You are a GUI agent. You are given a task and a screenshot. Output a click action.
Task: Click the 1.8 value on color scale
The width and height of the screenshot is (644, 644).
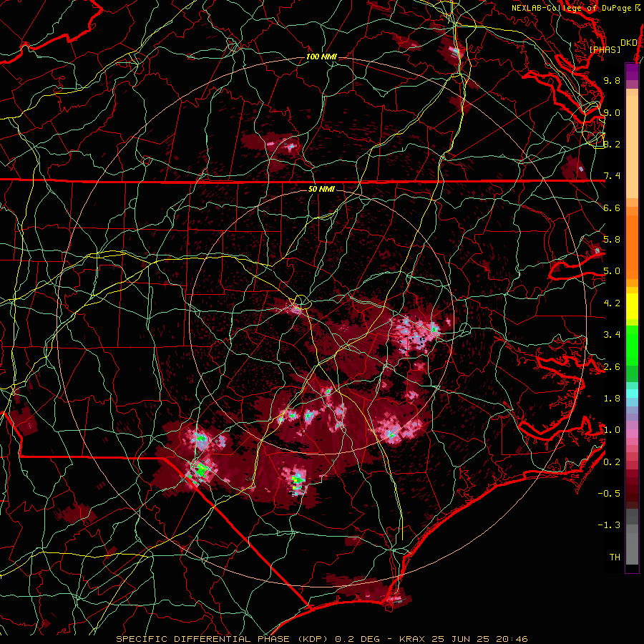click(x=612, y=399)
